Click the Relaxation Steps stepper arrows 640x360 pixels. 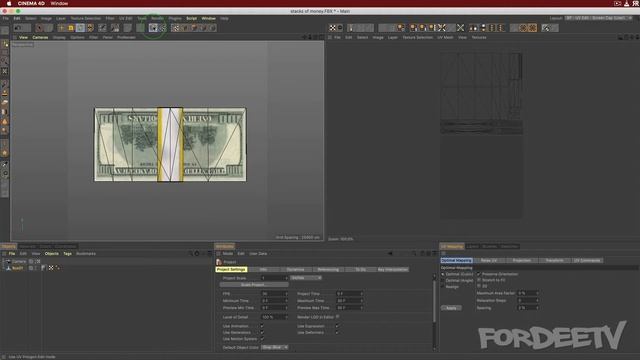pyautogui.click(x=537, y=300)
